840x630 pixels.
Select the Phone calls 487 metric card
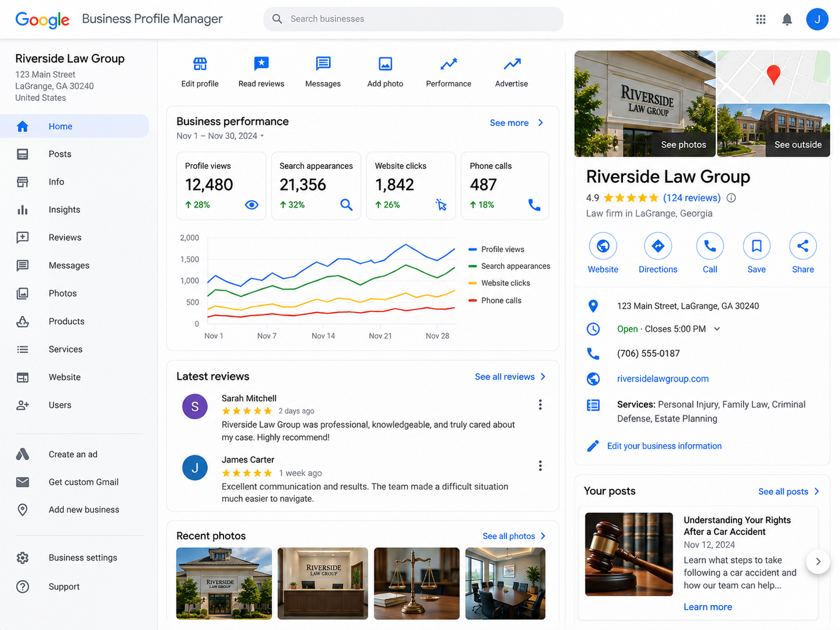(x=505, y=186)
